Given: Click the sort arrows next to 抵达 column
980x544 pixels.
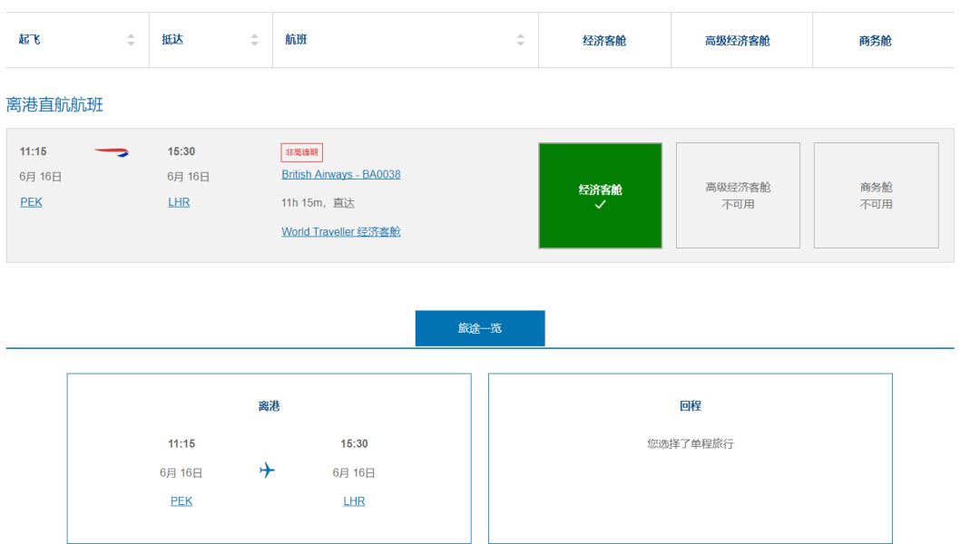Looking at the screenshot, I should [254, 40].
